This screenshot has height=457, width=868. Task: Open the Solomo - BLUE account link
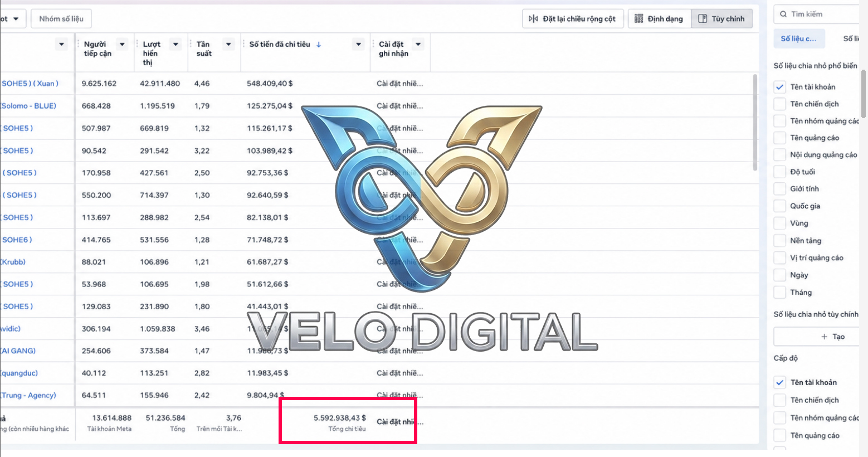pos(28,106)
